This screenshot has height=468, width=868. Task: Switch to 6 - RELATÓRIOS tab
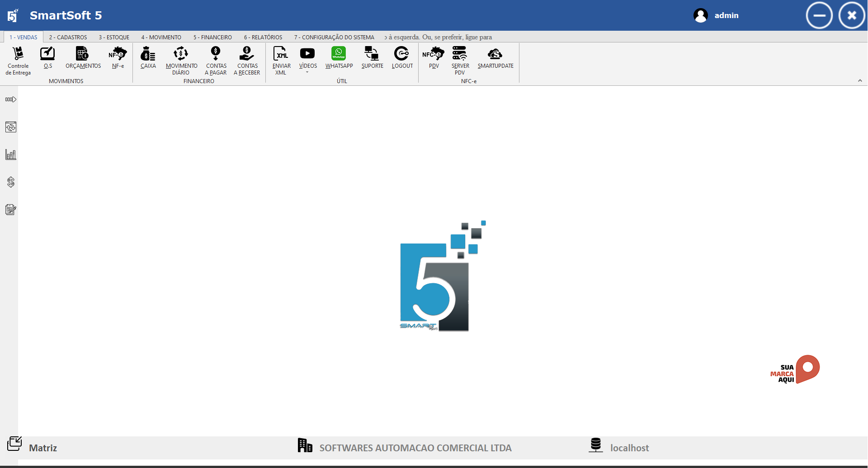click(x=263, y=37)
